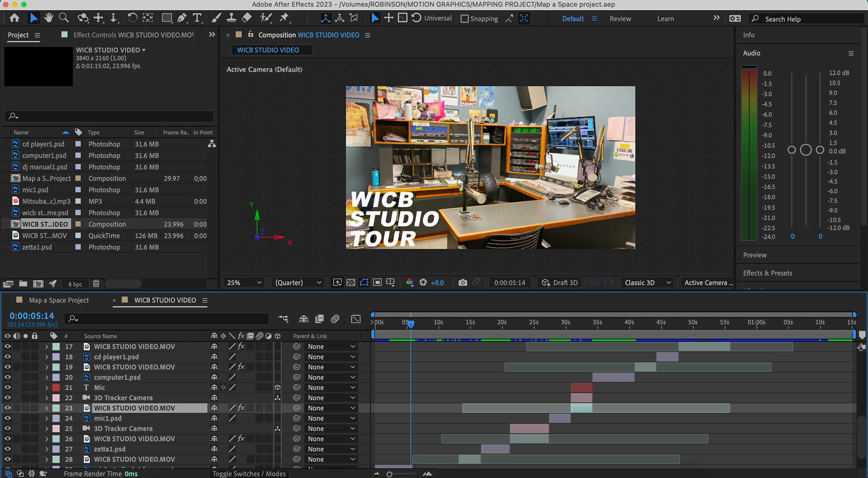This screenshot has width=868, height=478.
Task: Select the Brush tool
Action: 217,18
